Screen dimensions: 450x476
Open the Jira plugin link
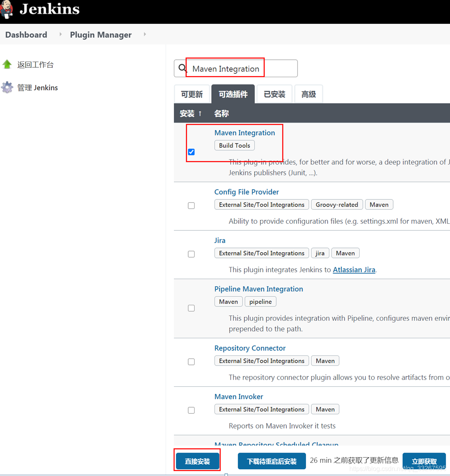click(x=220, y=240)
